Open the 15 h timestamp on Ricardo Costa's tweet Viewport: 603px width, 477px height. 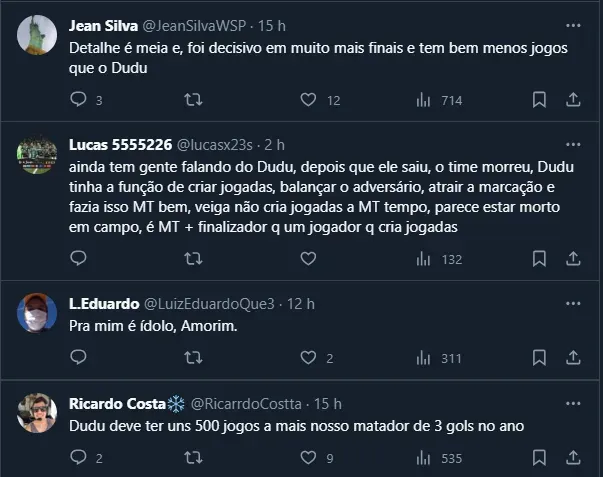pos(328,404)
